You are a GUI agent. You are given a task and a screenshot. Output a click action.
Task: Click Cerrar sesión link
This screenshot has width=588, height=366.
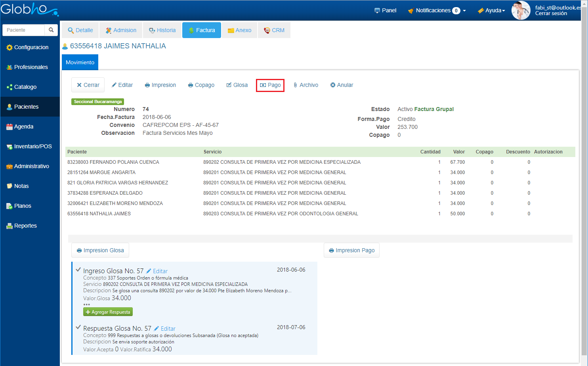(551, 13)
